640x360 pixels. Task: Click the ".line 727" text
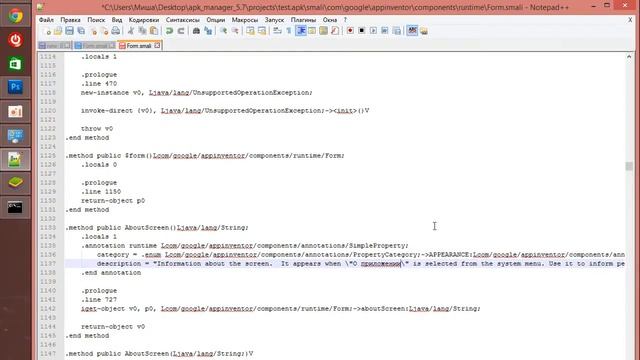click(x=99, y=300)
